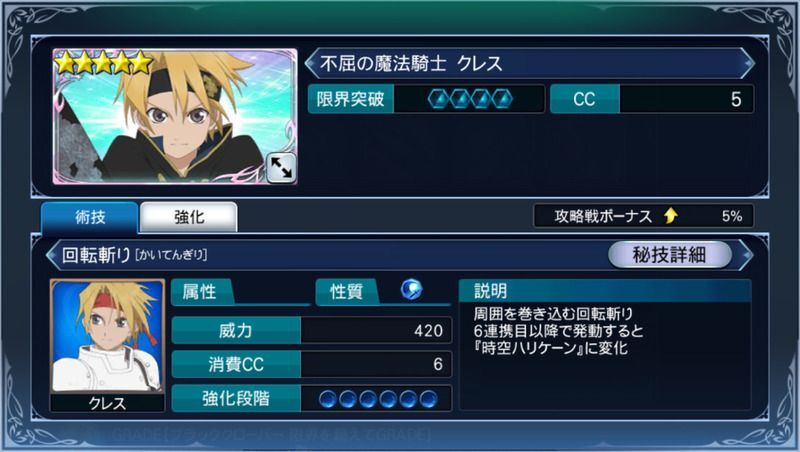Screen dimensions: 800x452
Task: Click the large five-star クレス card image
Action: [x=175, y=116]
